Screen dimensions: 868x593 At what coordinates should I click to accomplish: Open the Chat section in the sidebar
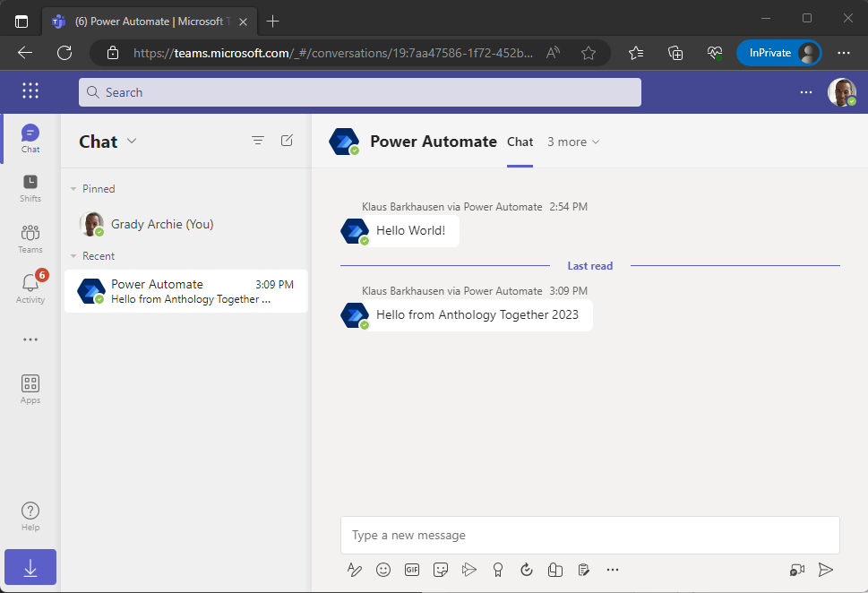[30, 139]
